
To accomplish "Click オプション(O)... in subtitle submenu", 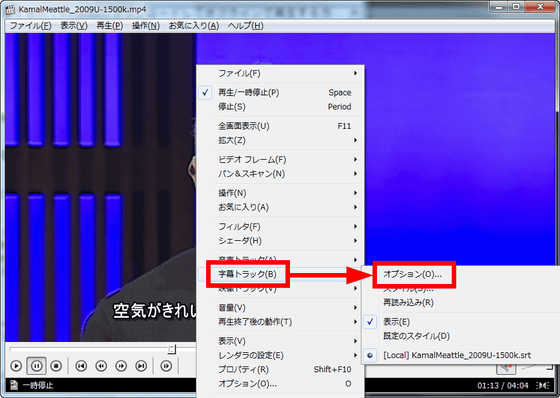I will tap(412, 274).
